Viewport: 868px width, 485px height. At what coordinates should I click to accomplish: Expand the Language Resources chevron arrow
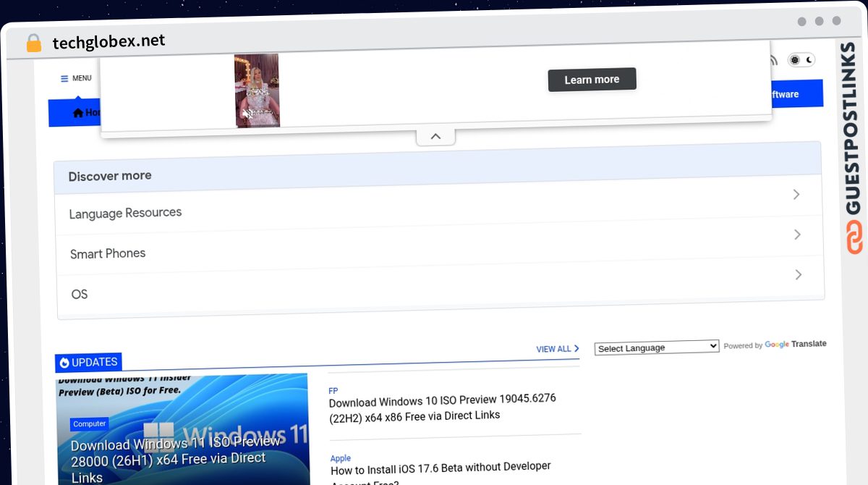coord(796,195)
